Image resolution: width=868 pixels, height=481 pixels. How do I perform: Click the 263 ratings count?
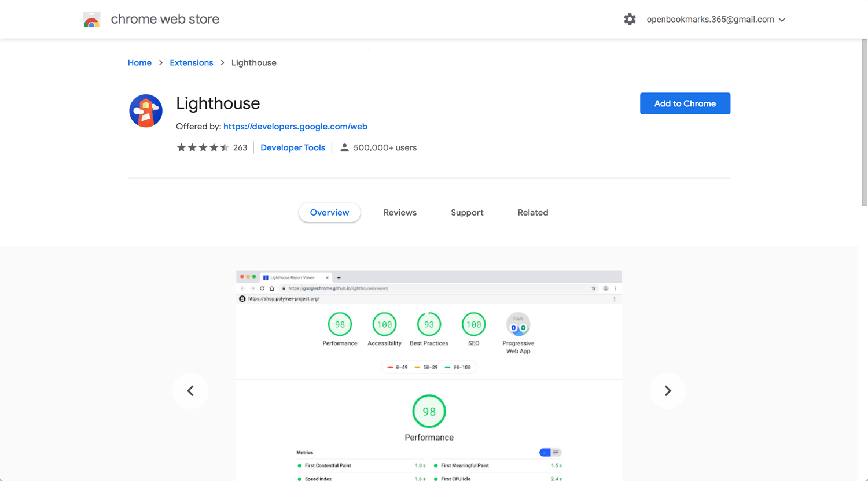tap(240, 147)
